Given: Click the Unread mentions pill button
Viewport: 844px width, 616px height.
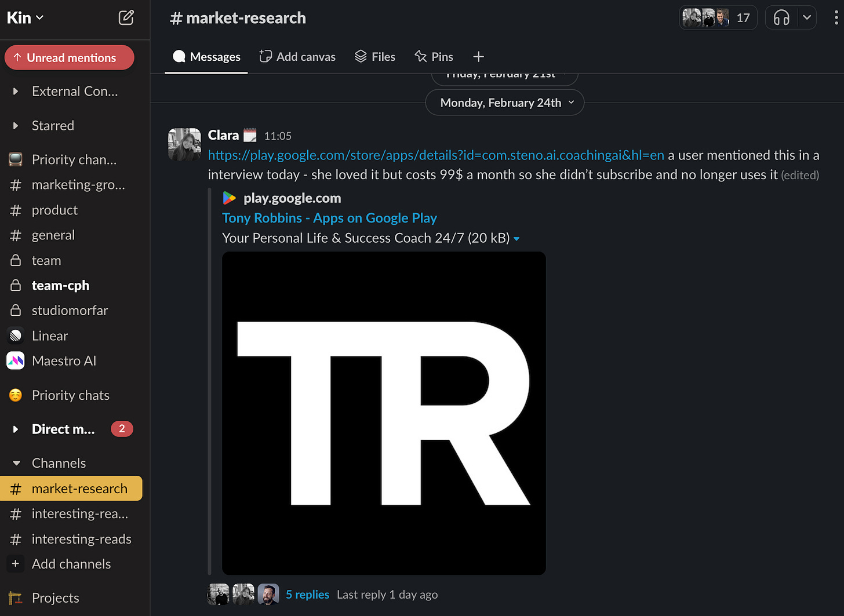Looking at the screenshot, I should click(70, 57).
